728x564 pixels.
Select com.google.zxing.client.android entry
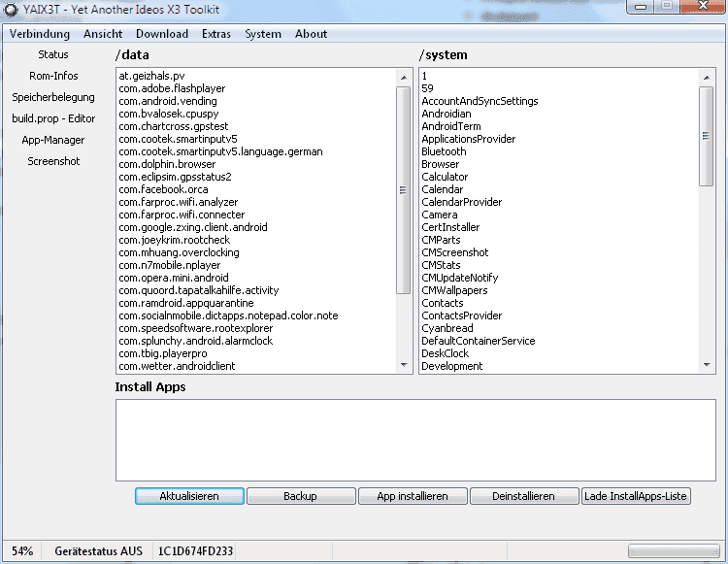point(193,227)
